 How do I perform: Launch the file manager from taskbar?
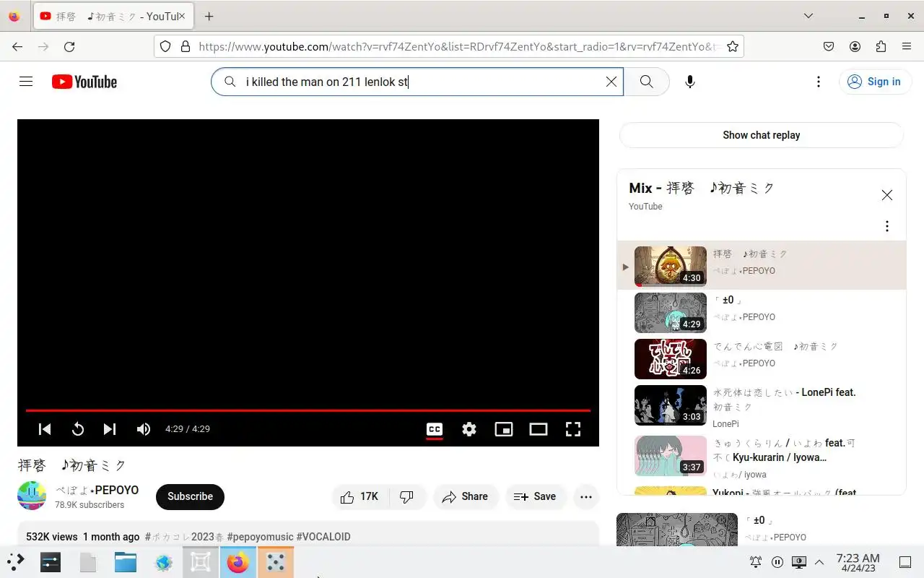coord(125,562)
